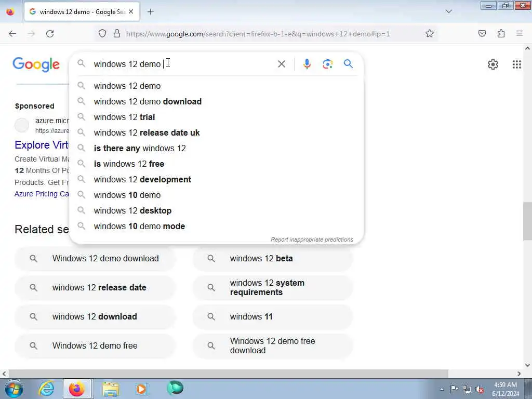Viewport: 532px width, 399px height.
Task: Choose the 'windows 12 desktop' suggestion
Action: (217, 211)
